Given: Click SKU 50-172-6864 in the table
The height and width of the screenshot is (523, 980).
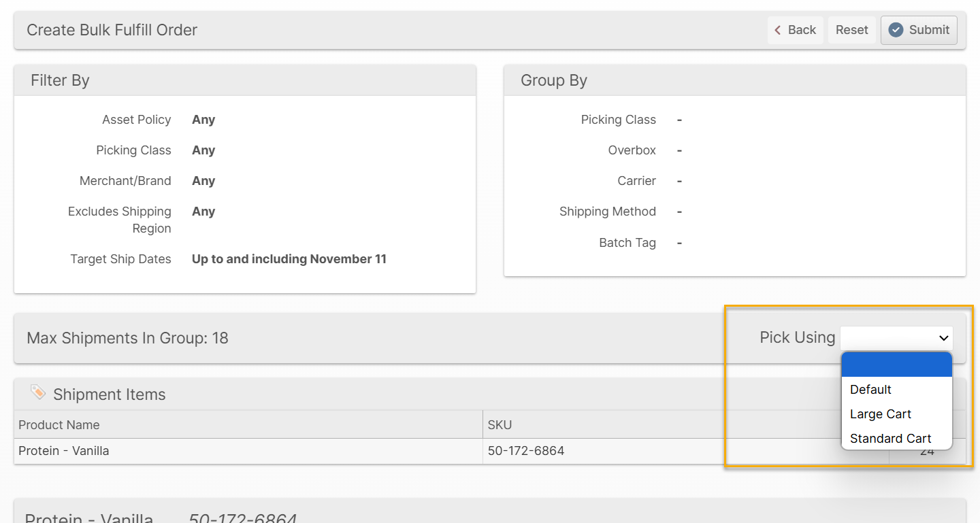Looking at the screenshot, I should [x=526, y=451].
